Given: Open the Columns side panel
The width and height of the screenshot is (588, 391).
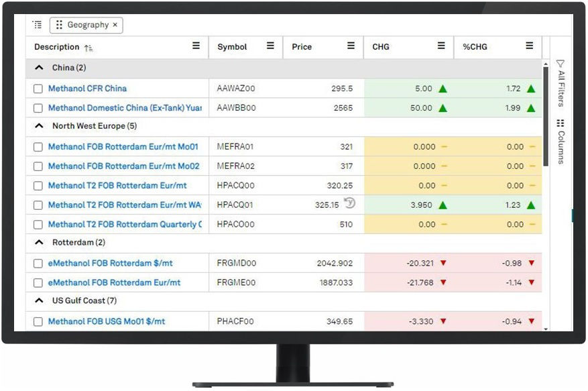Looking at the screenshot, I should tap(561, 142).
